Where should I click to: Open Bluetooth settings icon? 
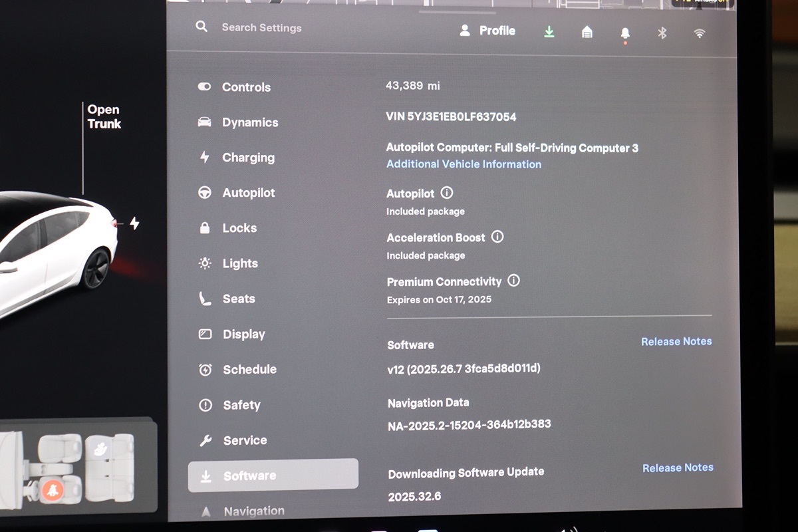(x=662, y=33)
